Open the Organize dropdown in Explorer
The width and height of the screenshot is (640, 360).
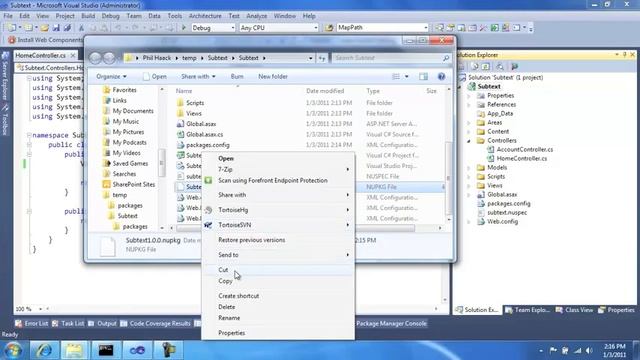[111, 76]
